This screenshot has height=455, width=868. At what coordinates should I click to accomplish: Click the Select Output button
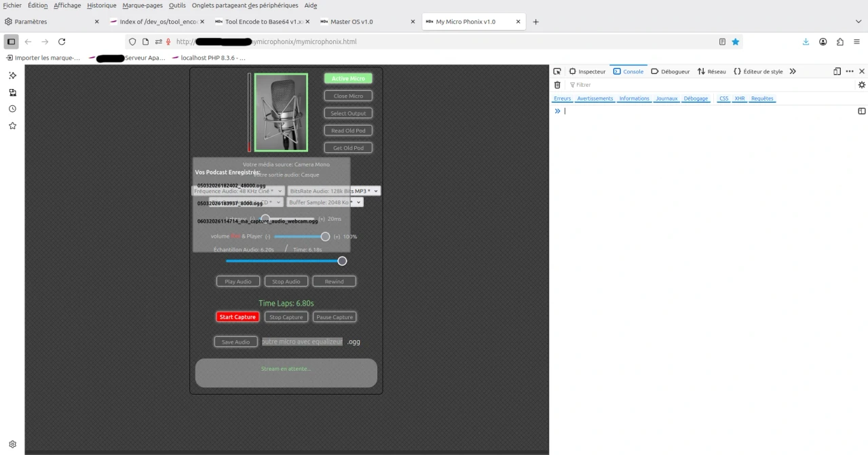pyautogui.click(x=348, y=113)
